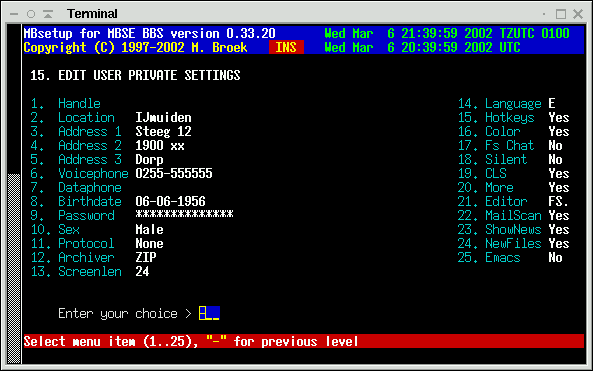Screen dimensions: 593x371
Task: Close the Terminal window
Action: click(x=578, y=14)
